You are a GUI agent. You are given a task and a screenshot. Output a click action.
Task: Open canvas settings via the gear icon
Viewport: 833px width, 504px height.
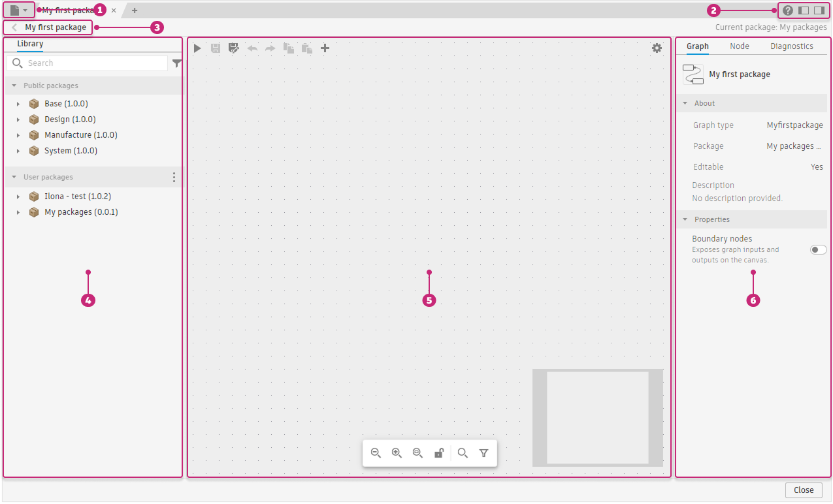(x=657, y=48)
